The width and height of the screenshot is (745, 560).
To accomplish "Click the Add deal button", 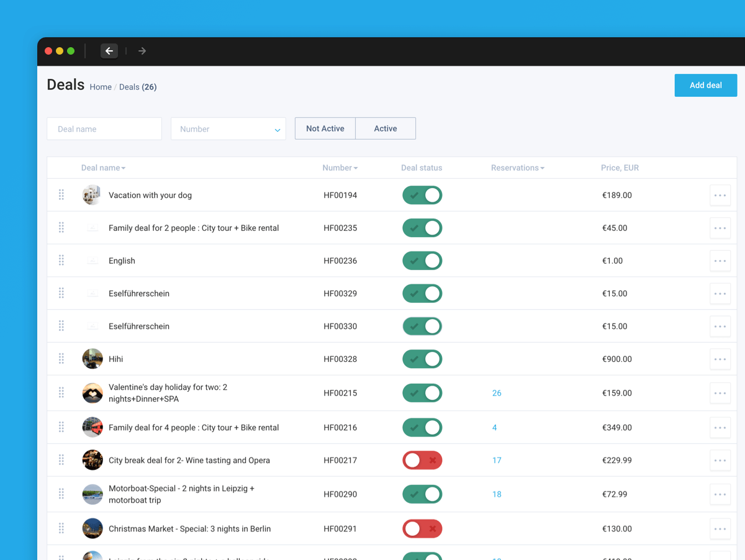I will 705,85.
